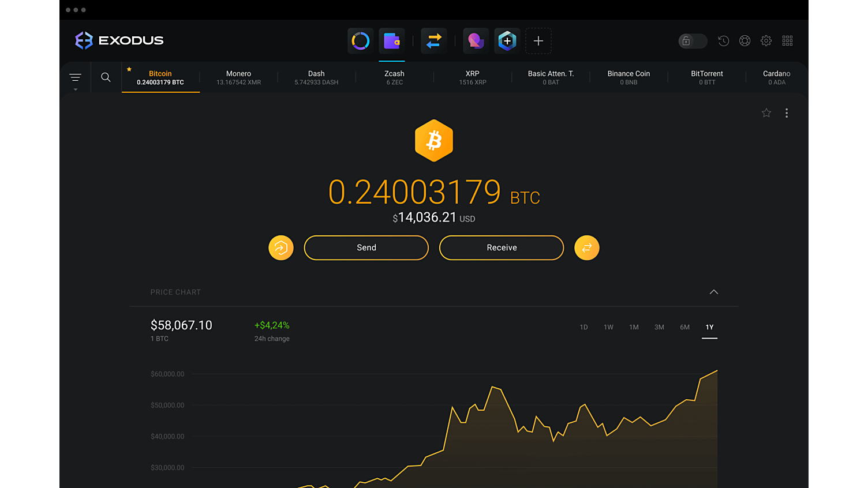Select the Cardano asset tab
868x488 pixels.
(x=777, y=78)
